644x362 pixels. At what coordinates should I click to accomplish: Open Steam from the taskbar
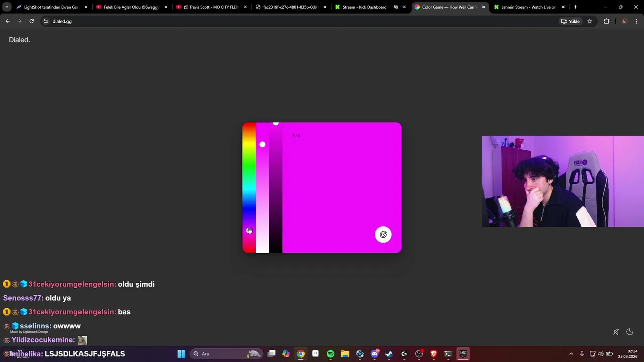pos(389,354)
